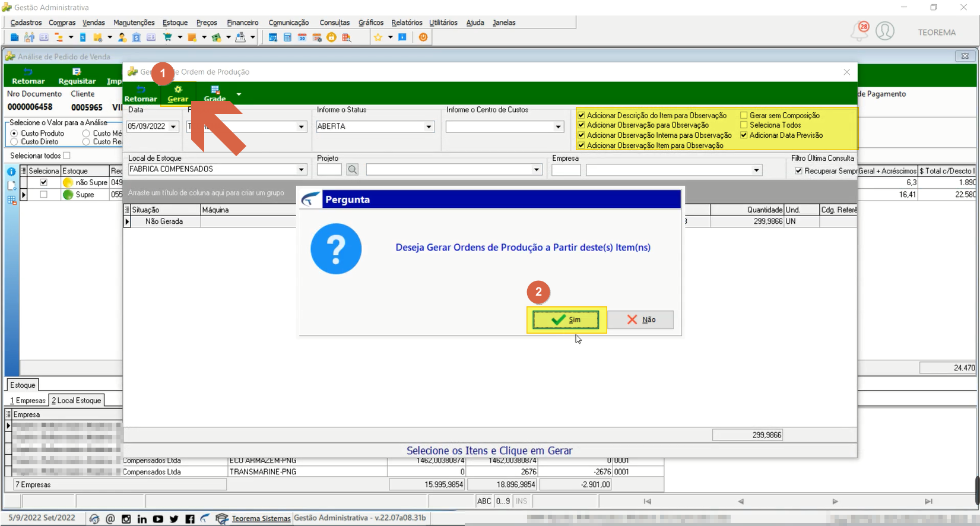Check the Seleciona Todos option

[x=744, y=125]
